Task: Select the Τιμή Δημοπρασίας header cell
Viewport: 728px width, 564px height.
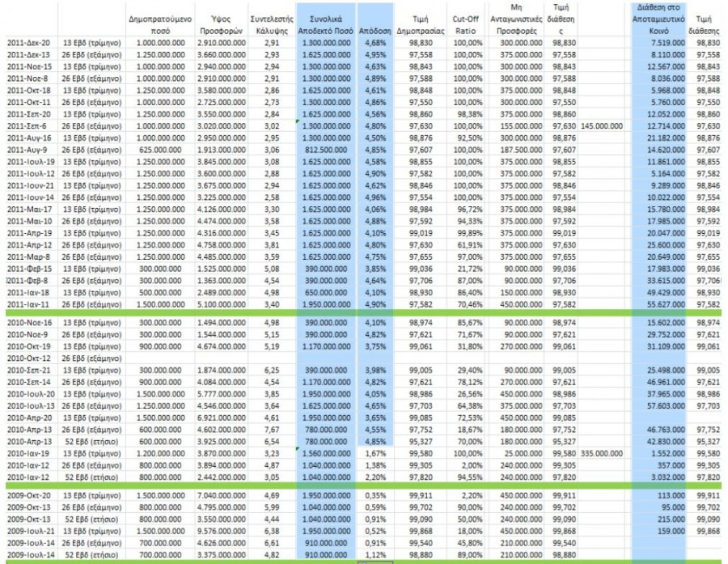Action: pyautogui.click(x=417, y=20)
